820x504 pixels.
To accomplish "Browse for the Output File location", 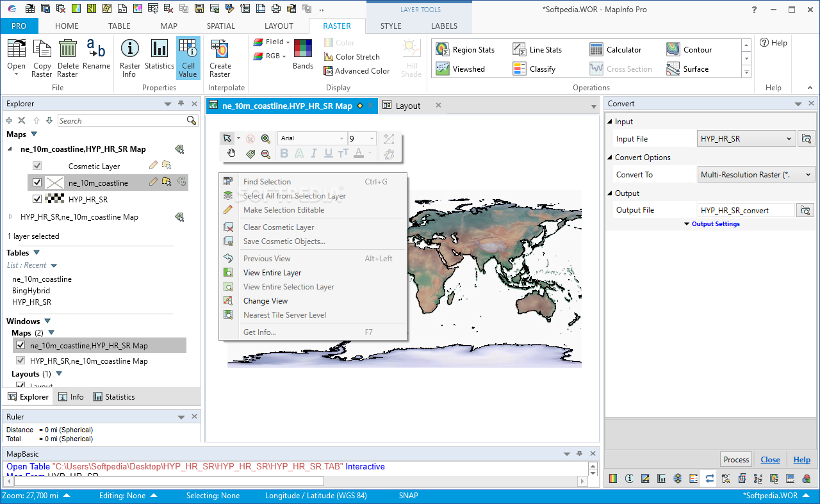I will pos(805,210).
